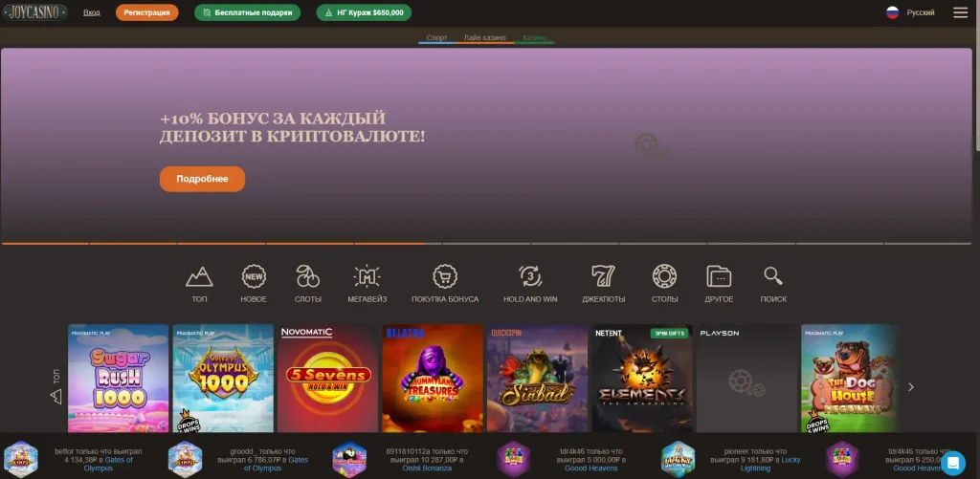Open Gates of Olympus 1000 thumbnail
Image resolution: width=980 pixels, height=479 pixels.
[x=223, y=379]
